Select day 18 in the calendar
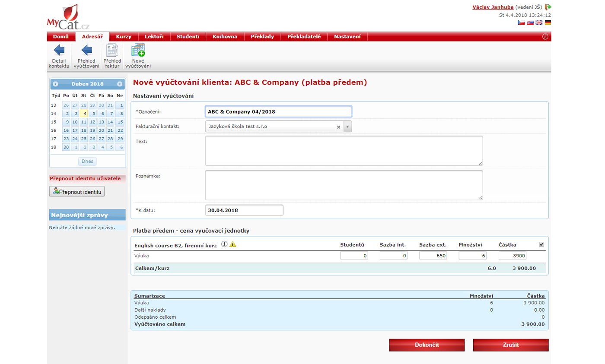The height and width of the screenshot is (364, 605). coord(84,130)
